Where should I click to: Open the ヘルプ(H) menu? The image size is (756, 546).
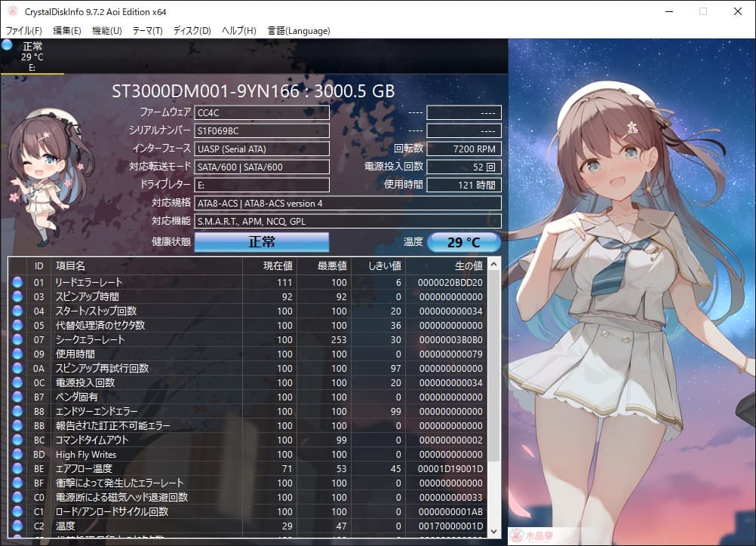[x=238, y=30]
